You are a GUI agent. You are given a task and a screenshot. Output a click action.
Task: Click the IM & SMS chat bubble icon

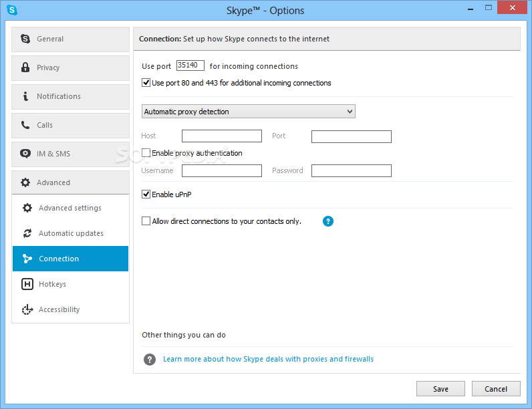tap(25, 154)
